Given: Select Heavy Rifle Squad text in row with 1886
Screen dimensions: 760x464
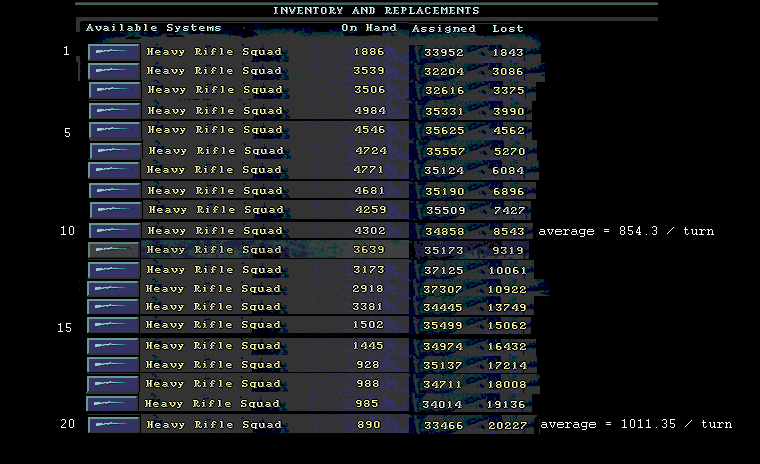Looking at the screenshot, I should point(214,52).
